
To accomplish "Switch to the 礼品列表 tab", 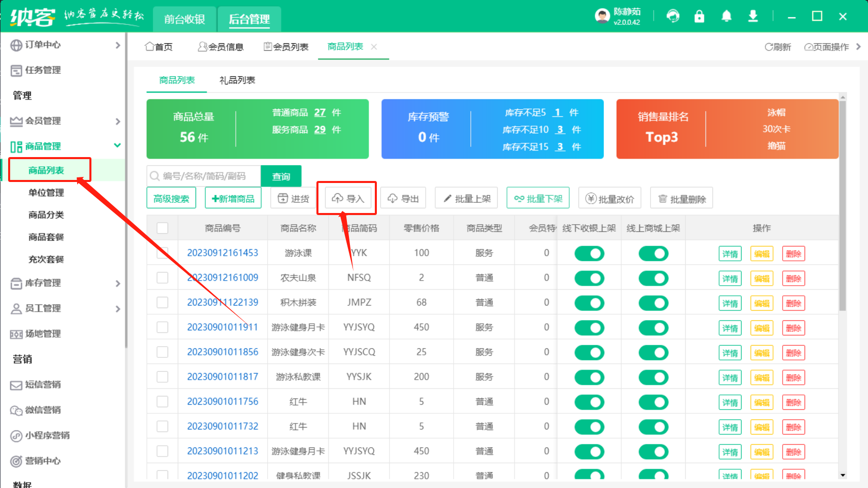I will click(x=237, y=80).
